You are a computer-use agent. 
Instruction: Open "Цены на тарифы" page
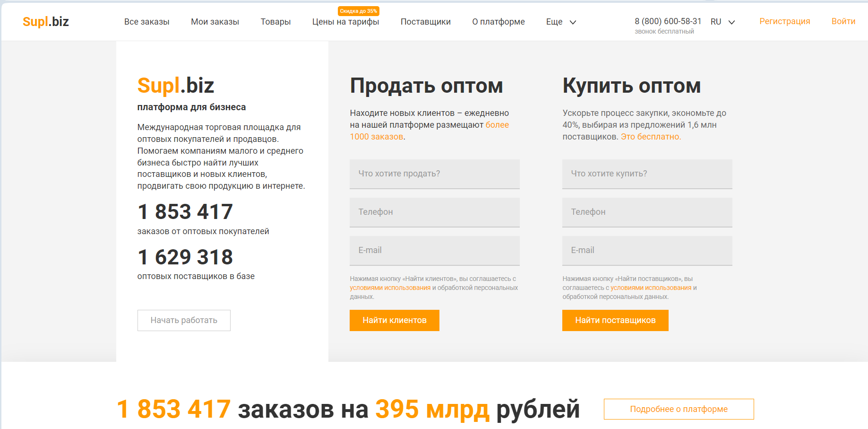point(346,22)
